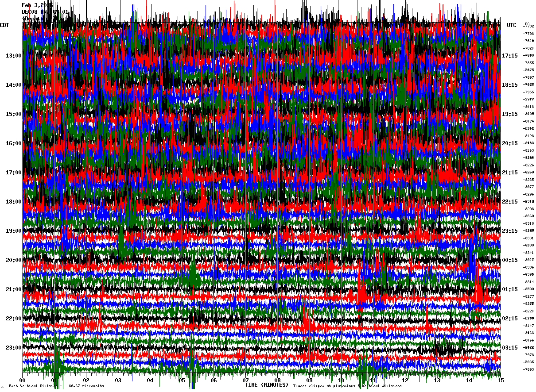The image size is (536, 392).
Task: Click the 21:00 CDT time label
Action: (13, 289)
